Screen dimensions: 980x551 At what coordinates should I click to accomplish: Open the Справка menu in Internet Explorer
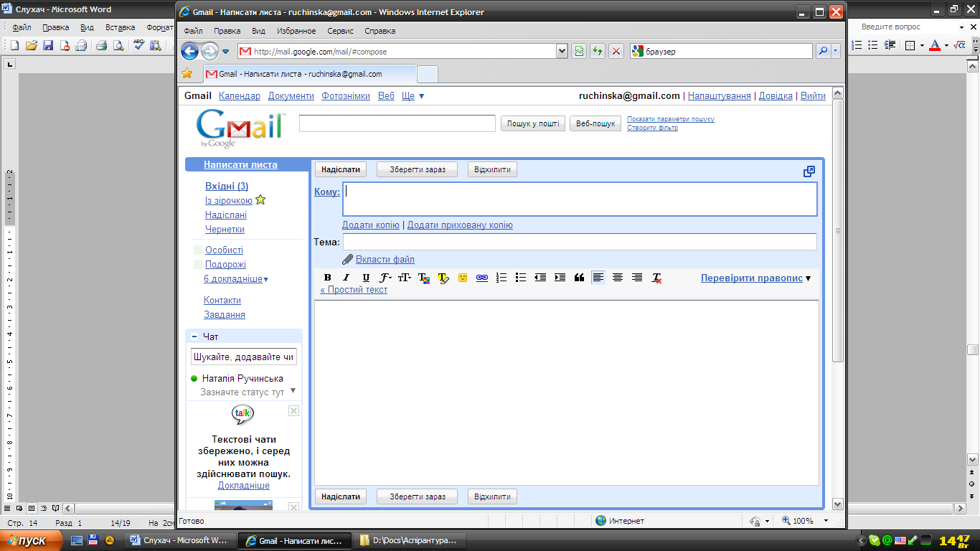coord(380,32)
